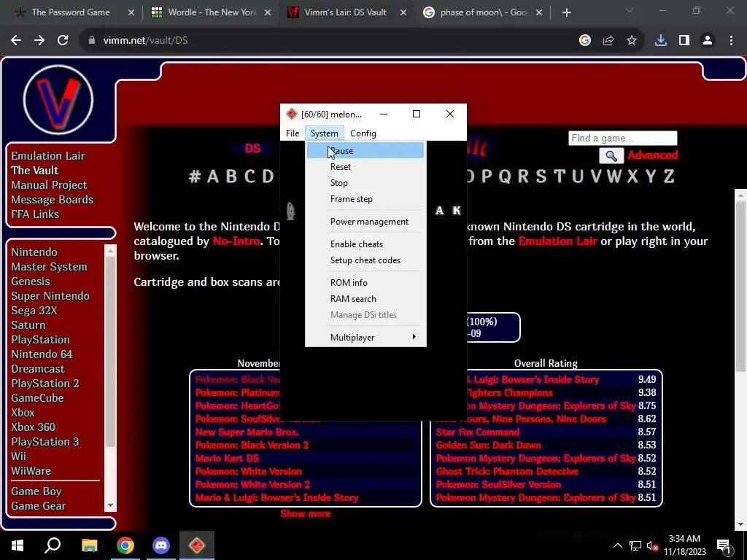Open ROM info entry

(x=365, y=282)
